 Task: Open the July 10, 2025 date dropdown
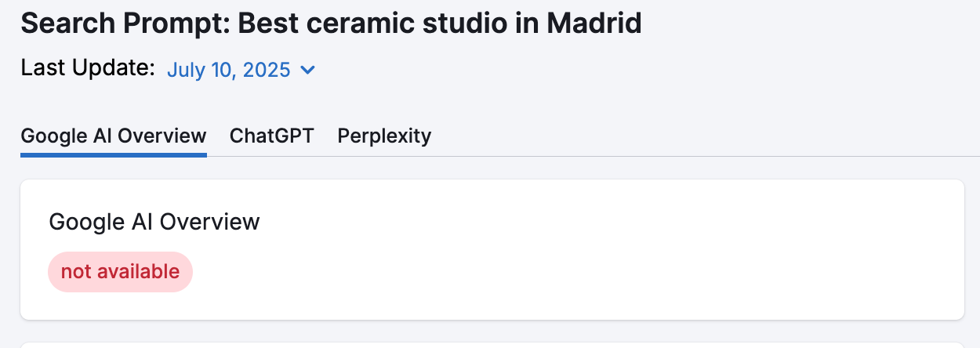[241, 70]
